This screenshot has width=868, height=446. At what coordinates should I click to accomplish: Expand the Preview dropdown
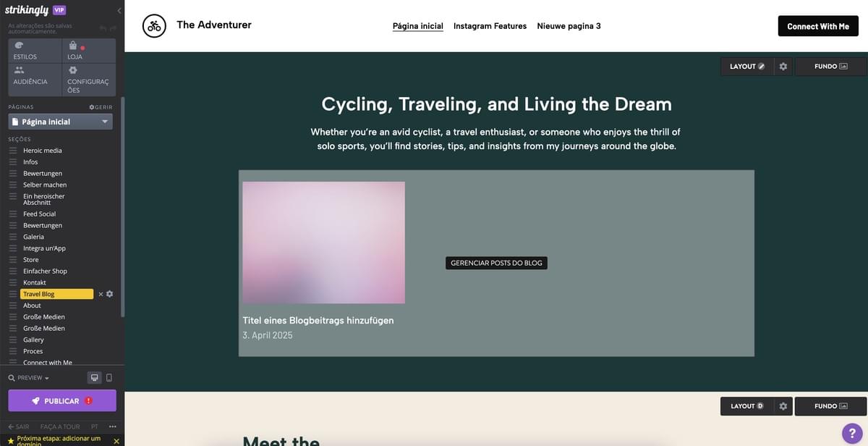pyautogui.click(x=30, y=378)
